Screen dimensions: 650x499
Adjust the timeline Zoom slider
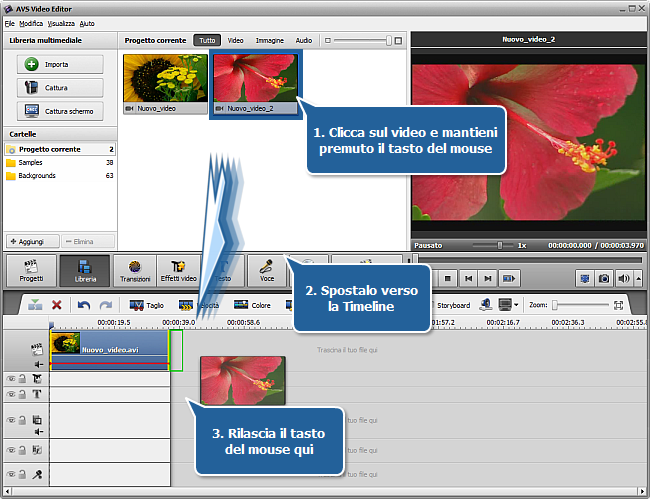(555, 305)
